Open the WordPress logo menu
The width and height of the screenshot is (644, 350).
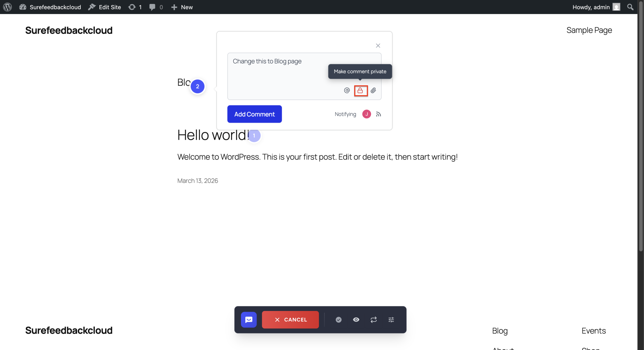tap(8, 7)
